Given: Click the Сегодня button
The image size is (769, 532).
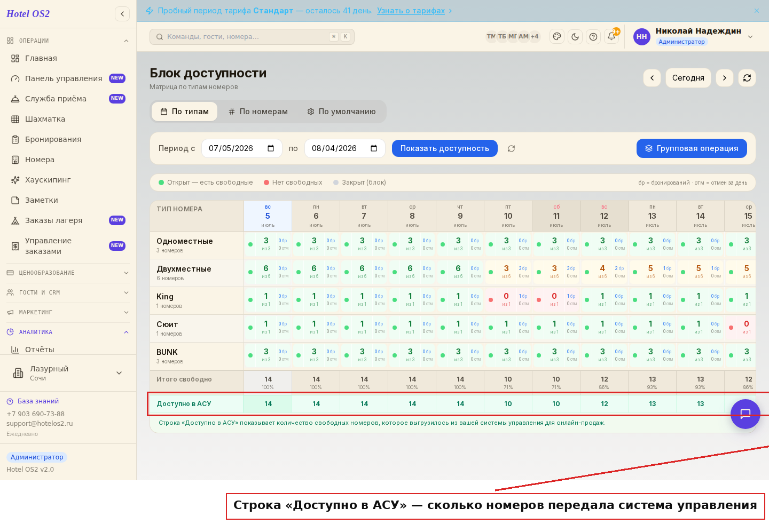Looking at the screenshot, I should pos(688,78).
